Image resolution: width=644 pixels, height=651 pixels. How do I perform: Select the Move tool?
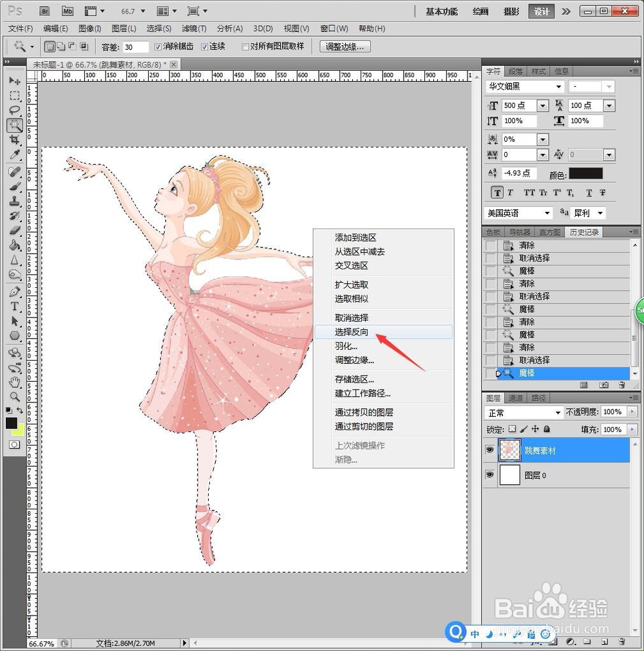click(15, 80)
